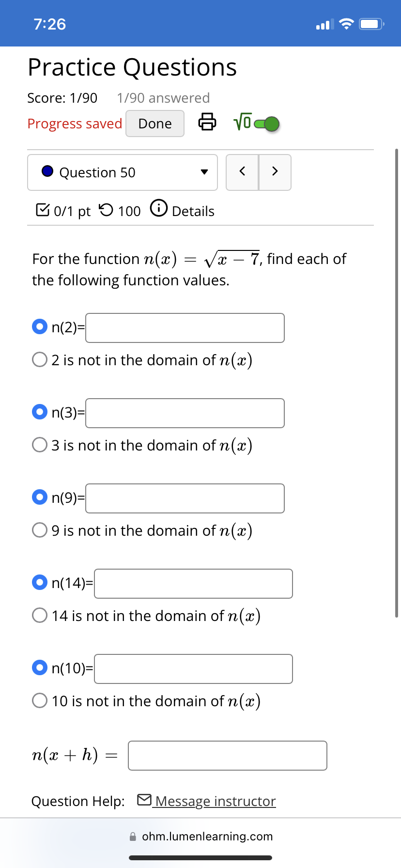401x868 pixels.
Task: Click ohm.lumenlearning.com in the address bar
Action: click(207, 836)
